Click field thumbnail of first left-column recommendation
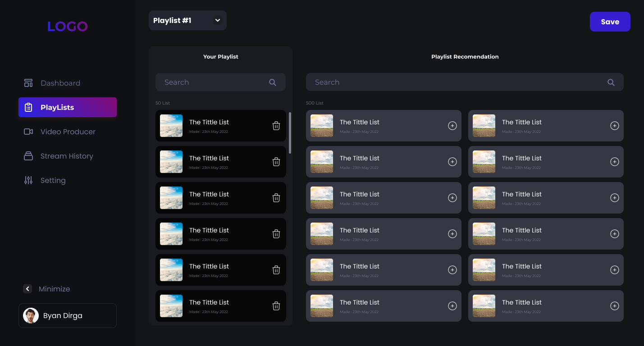 point(322,126)
